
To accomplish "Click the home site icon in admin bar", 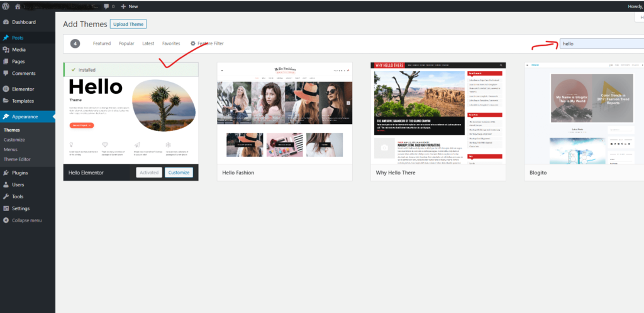I will (18, 6).
